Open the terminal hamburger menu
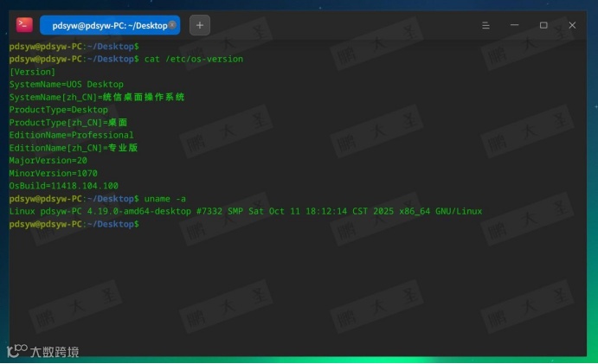This screenshot has height=364, width=598. point(485,25)
